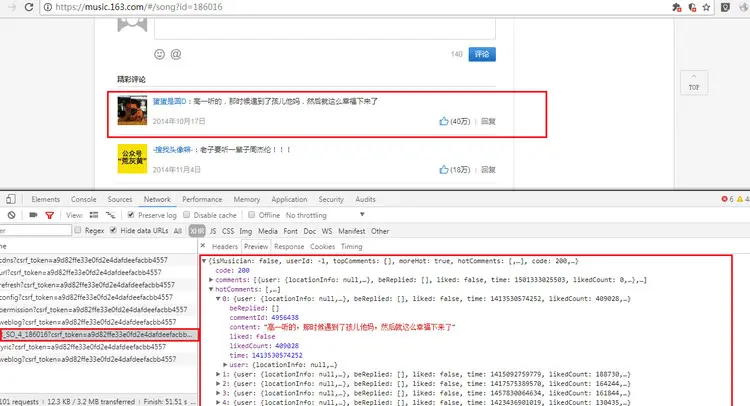
Task: Click the TOP back-to-top button
Action: pyautogui.click(x=694, y=83)
